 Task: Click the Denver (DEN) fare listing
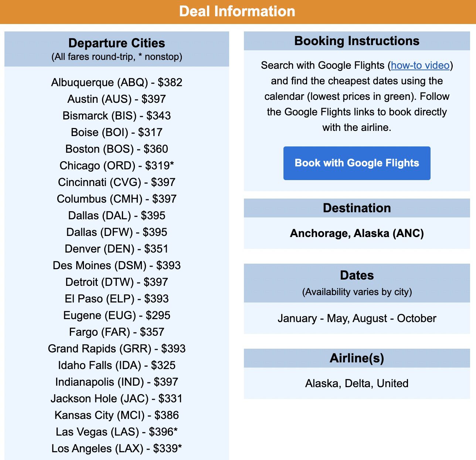(117, 249)
